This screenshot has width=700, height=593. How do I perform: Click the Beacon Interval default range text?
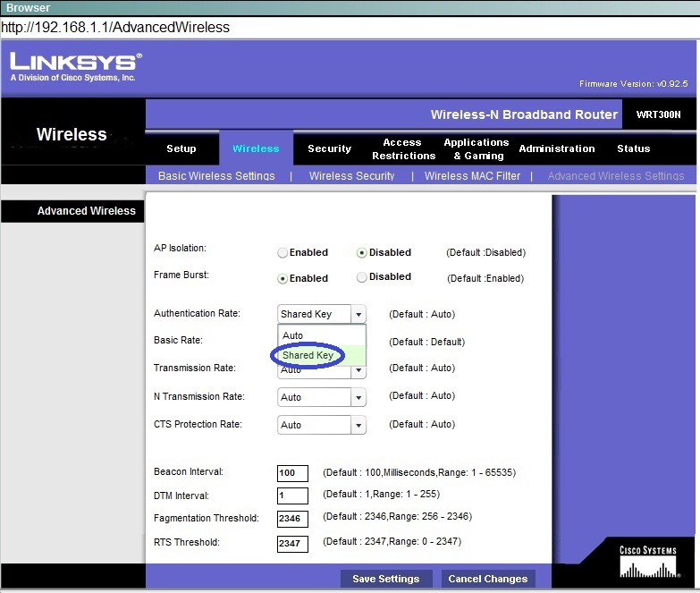click(419, 472)
